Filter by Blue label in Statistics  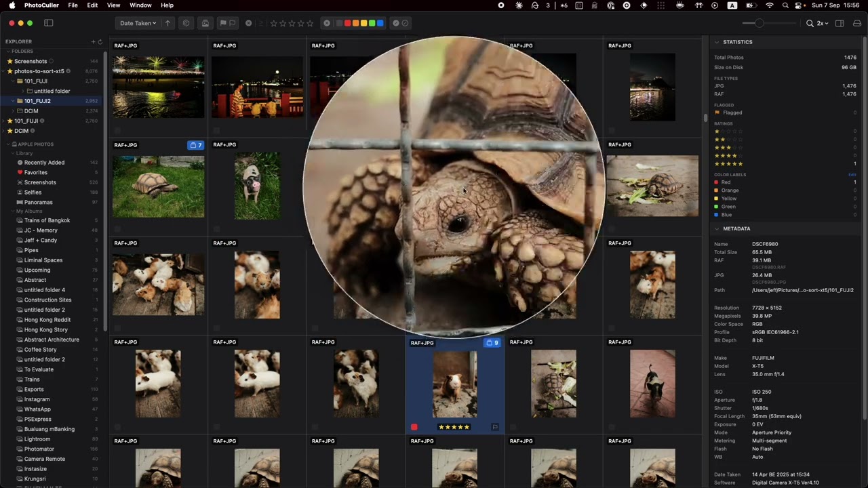click(785, 215)
